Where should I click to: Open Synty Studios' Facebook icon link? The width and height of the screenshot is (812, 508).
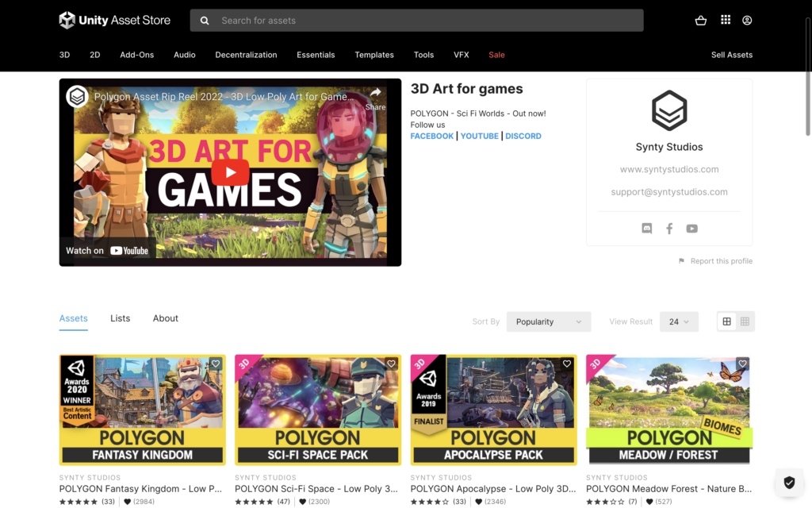point(669,229)
